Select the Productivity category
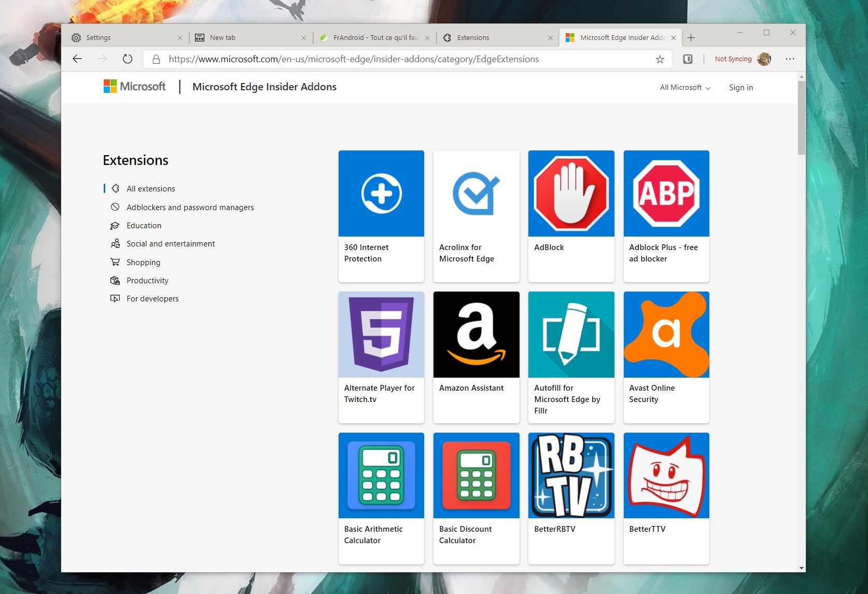868x594 pixels. click(148, 281)
